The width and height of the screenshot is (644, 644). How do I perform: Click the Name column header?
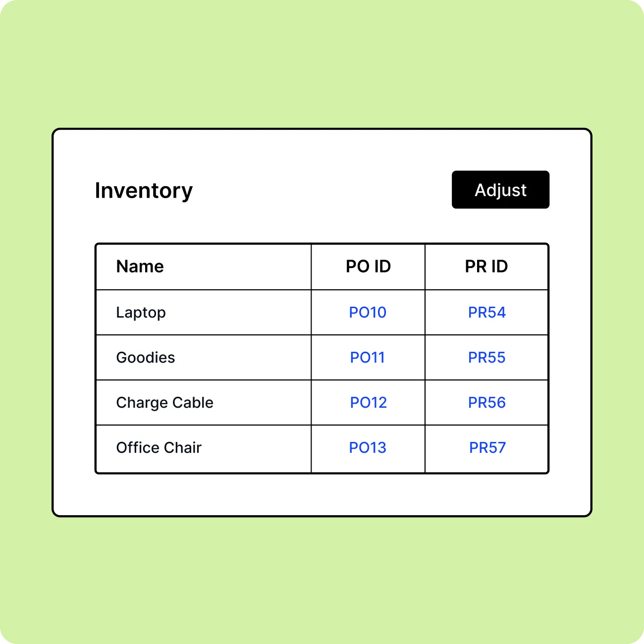(x=140, y=267)
